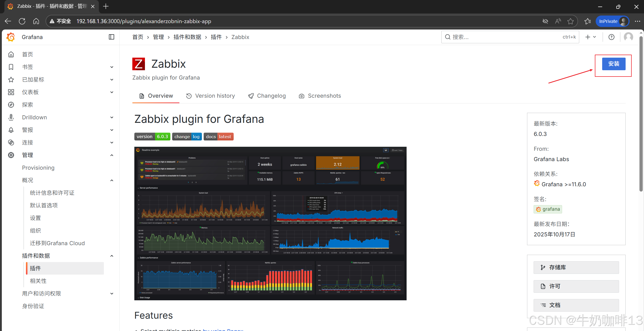The height and width of the screenshot is (331, 644).
Task: Click the Dashboards grid icon in sidebar
Action: coord(11,92)
